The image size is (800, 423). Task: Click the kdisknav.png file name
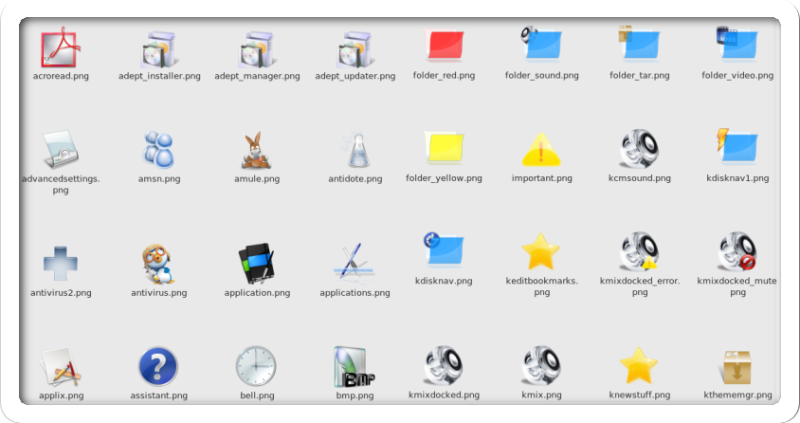[x=444, y=281]
